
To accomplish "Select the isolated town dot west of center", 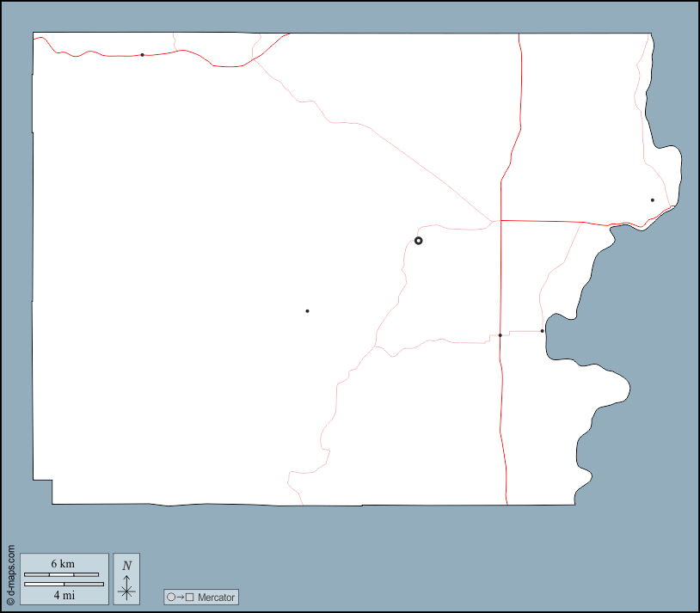I will click(307, 311).
